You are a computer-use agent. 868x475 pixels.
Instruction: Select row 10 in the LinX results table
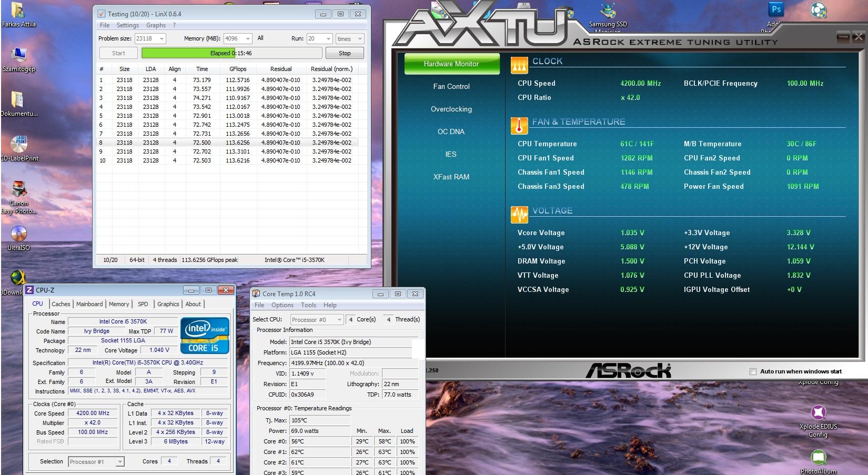click(x=227, y=160)
